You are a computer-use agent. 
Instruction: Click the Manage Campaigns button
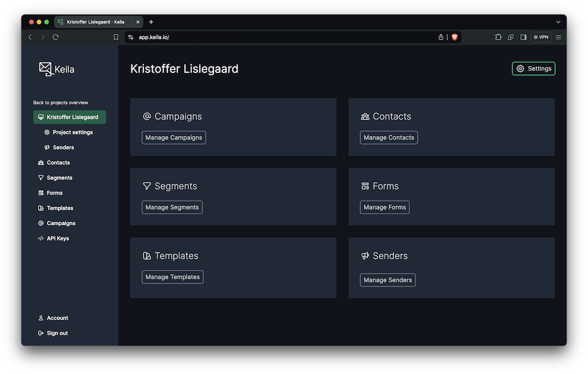(x=173, y=138)
